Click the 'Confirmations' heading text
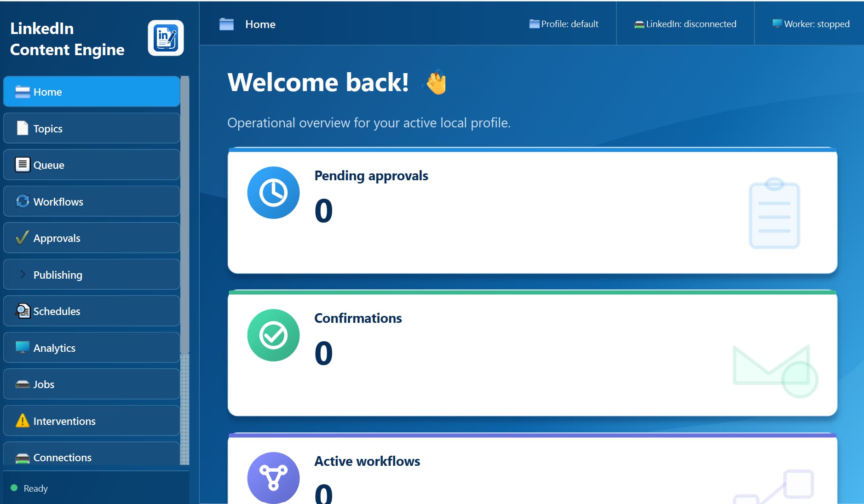This screenshot has width=864, height=504. [x=358, y=318]
